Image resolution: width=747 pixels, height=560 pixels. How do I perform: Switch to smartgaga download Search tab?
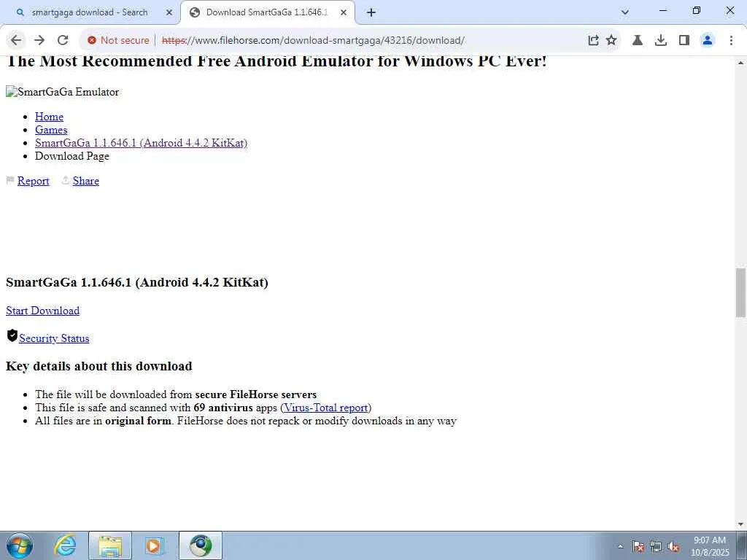click(90, 12)
